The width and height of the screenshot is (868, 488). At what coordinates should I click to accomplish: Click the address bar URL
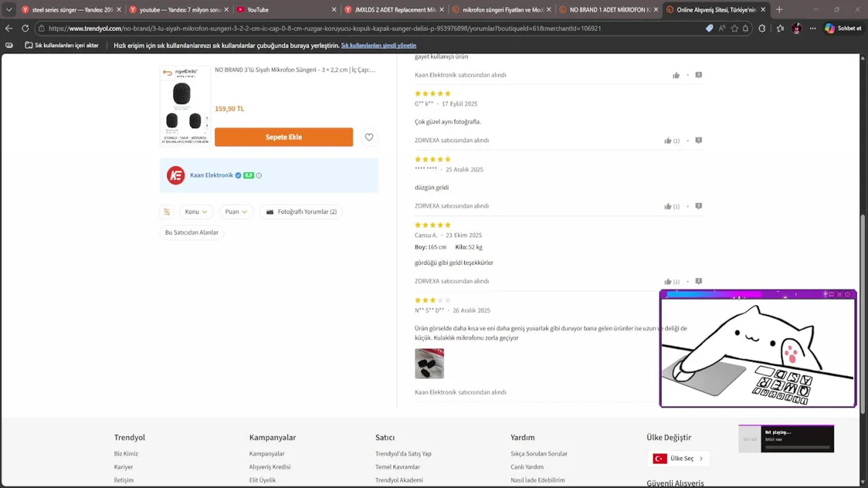pos(325,28)
